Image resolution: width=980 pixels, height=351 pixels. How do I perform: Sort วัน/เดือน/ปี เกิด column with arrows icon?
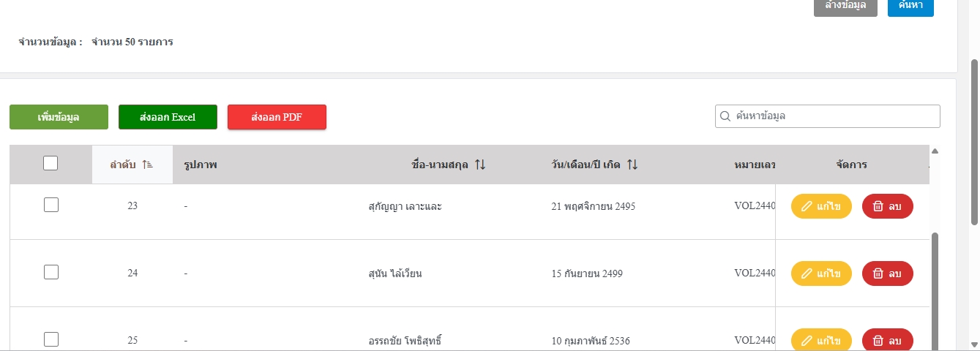(x=632, y=165)
